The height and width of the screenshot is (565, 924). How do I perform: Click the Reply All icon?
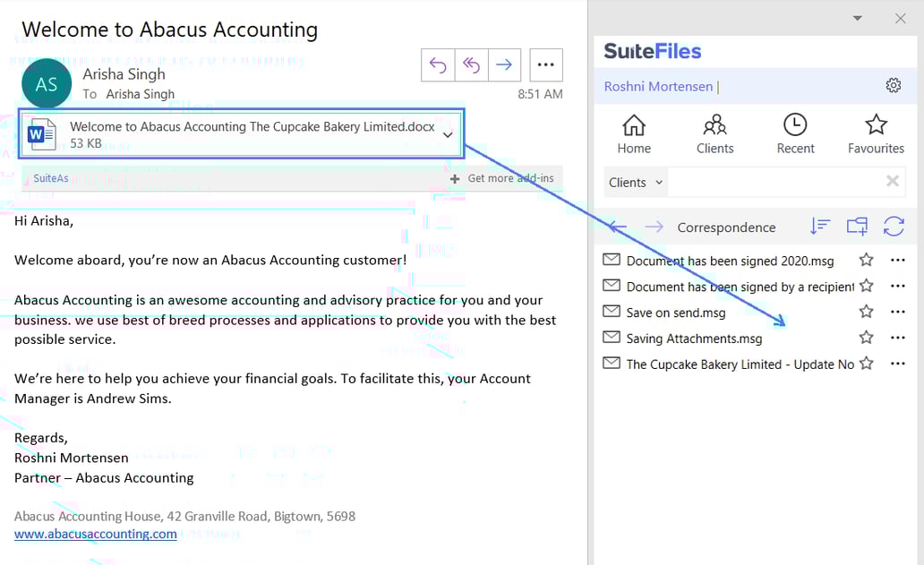pos(471,64)
